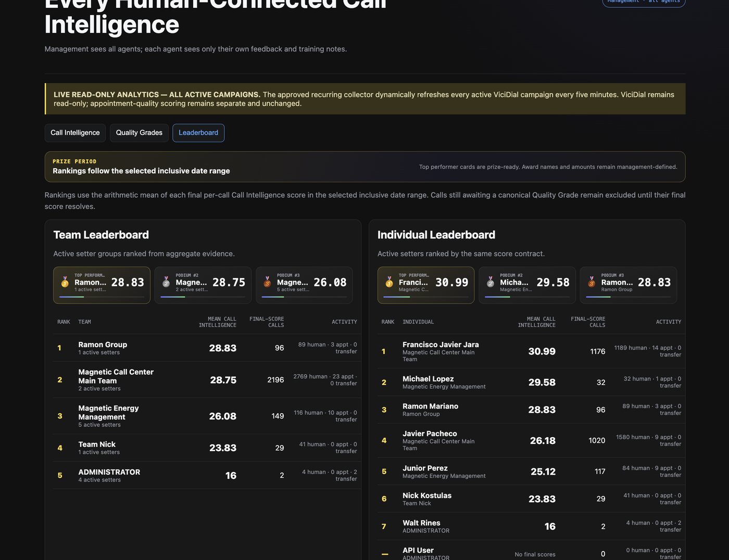Click progress bar under Individual podium #2 29.58 card

[527, 297]
